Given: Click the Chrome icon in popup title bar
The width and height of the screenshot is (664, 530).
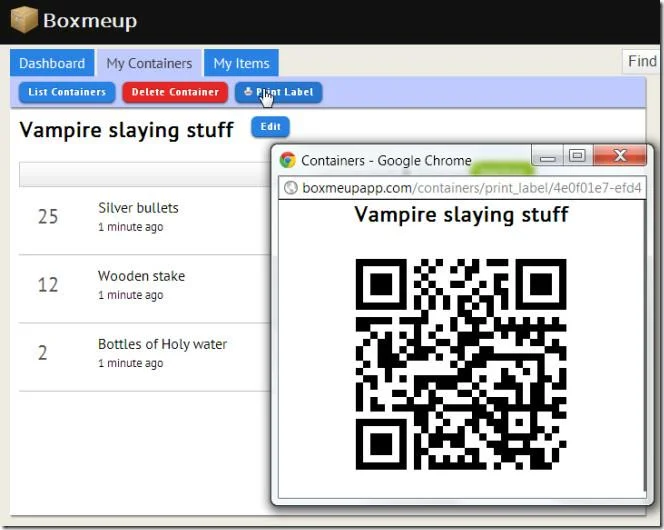Looking at the screenshot, I should [288, 160].
